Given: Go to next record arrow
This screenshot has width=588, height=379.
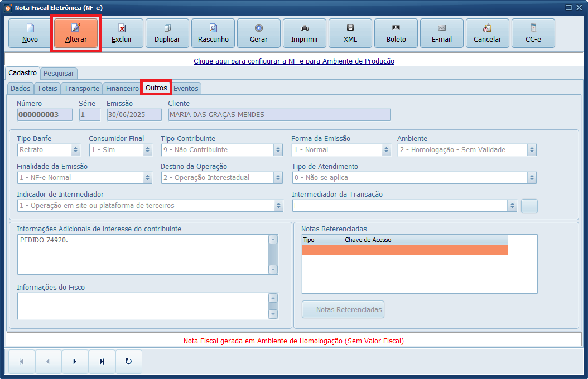Looking at the screenshot, I should [75, 362].
